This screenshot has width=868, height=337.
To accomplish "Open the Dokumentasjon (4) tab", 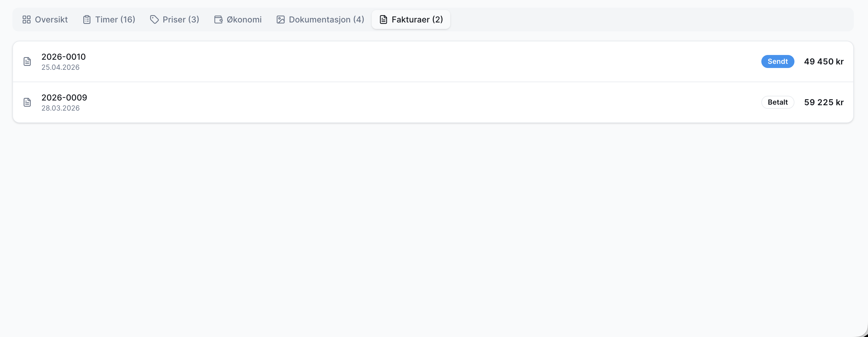I will pos(320,20).
